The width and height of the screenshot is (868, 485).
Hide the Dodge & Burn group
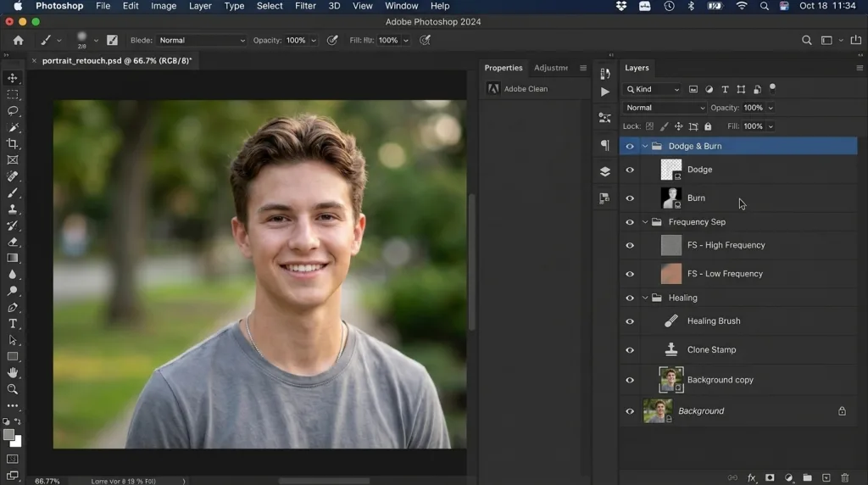click(630, 146)
